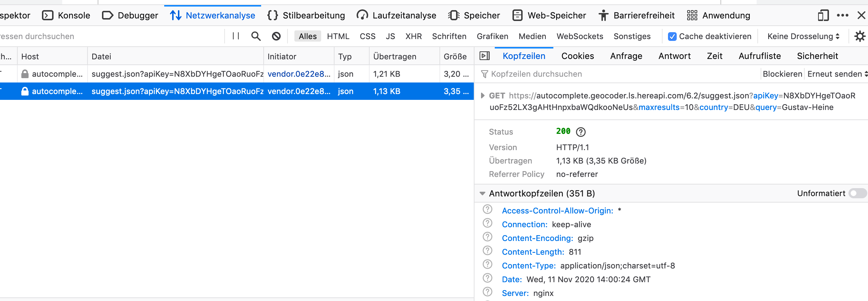Viewport: 868px width, 301px height.
Task: Expand the GET request URL details
Action: click(482, 96)
